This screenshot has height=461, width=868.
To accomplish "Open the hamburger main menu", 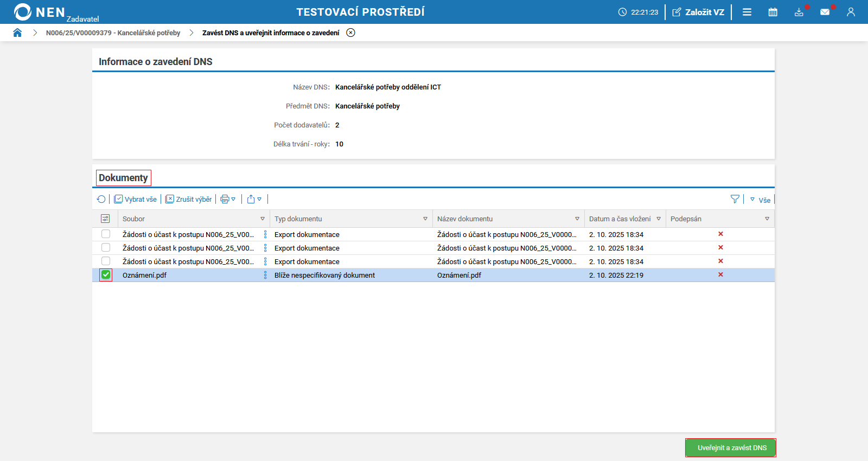I will 747,12.
